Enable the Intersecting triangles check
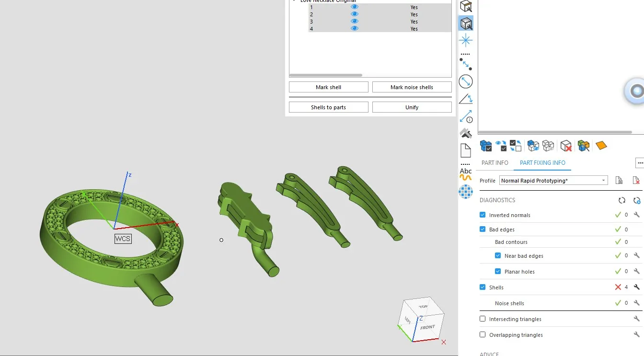Image resolution: width=644 pixels, height=356 pixels. (483, 319)
